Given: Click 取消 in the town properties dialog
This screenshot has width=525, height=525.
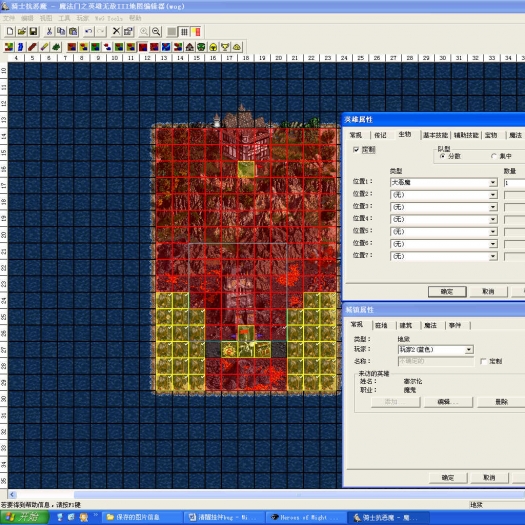Looking at the screenshot, I should (490, 477).
